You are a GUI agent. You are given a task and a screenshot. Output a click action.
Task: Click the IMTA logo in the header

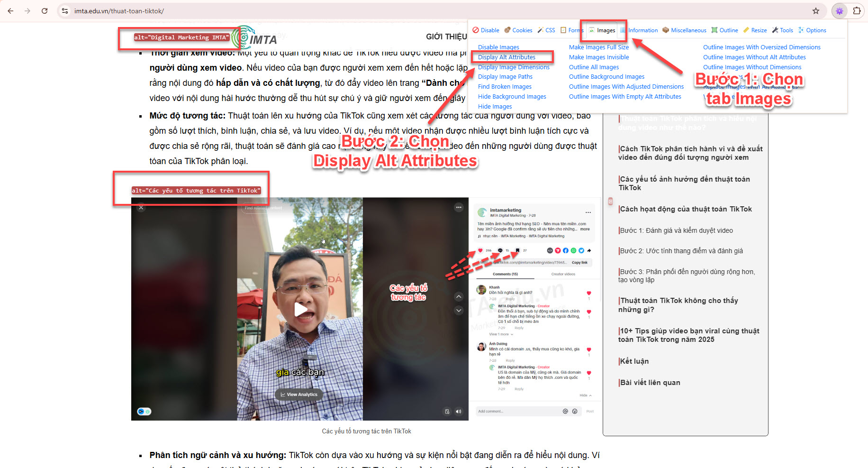coord(254,38)
